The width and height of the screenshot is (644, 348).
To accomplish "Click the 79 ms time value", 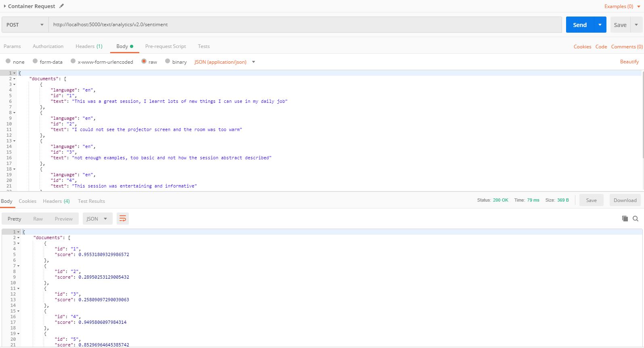I will pos(533,200).
